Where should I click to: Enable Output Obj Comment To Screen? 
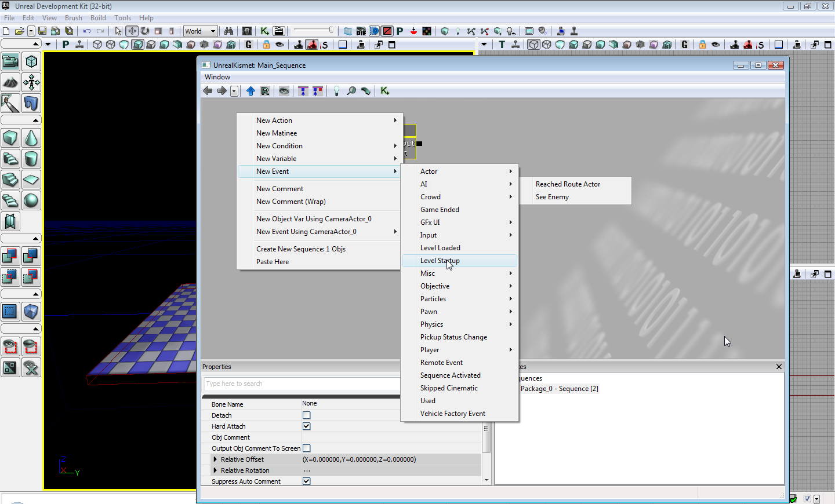(307, 448)
